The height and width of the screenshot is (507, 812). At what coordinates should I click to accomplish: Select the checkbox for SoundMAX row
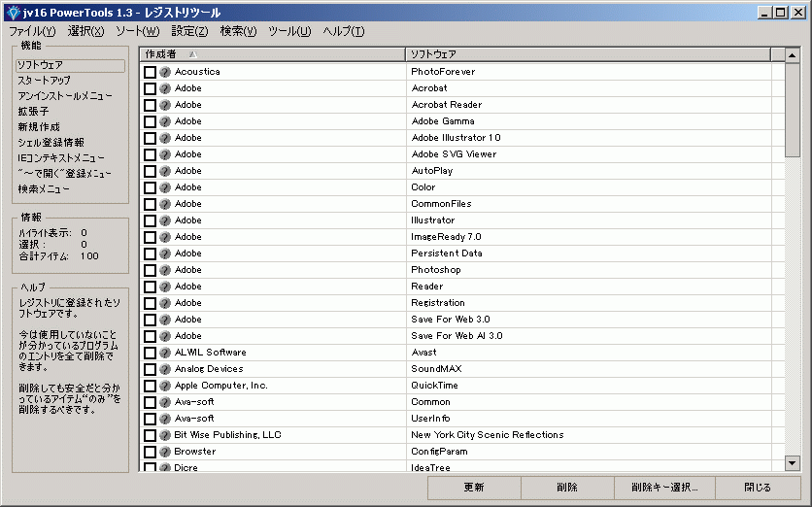tap(151, 369)
